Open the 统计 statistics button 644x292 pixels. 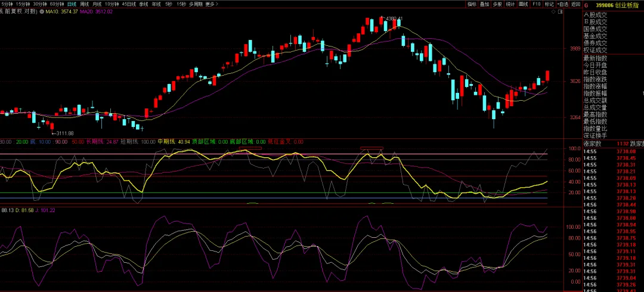click(x=510, y=4)
